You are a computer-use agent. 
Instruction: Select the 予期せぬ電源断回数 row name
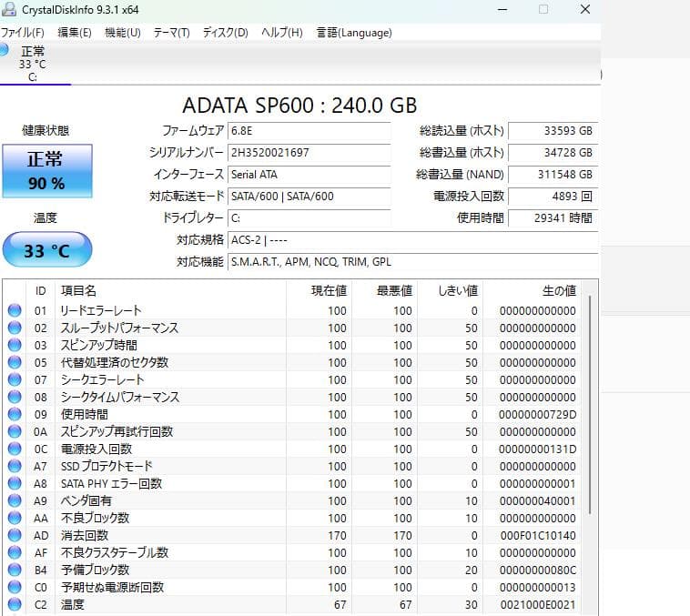tap(112, 587)
